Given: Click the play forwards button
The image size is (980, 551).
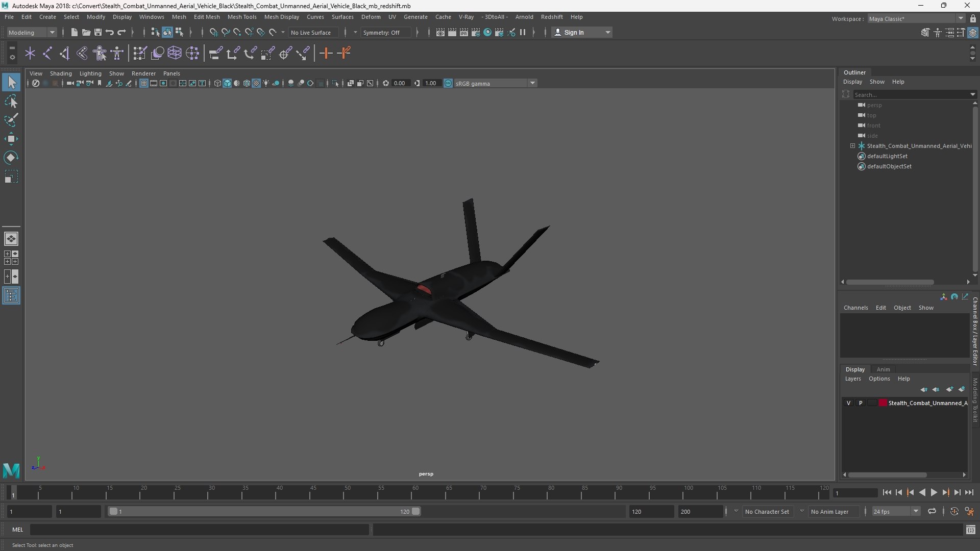Looking at the screenshot, I should click(x=934, y=492).
